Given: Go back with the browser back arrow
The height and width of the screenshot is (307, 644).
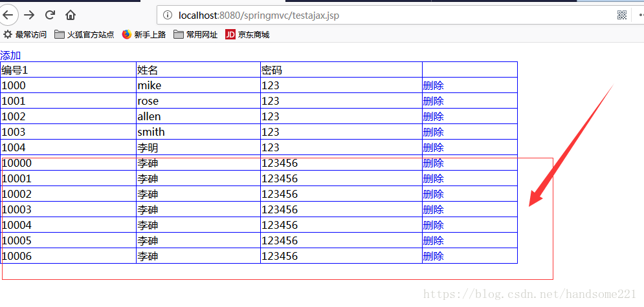Looking at the screenshot, I should [x=8, y=16].
